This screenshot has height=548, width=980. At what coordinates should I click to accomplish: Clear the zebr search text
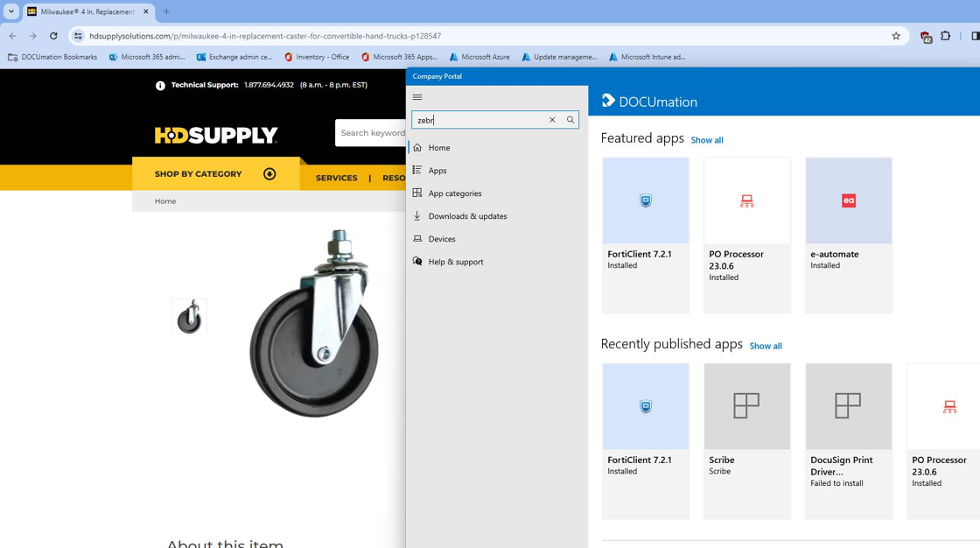(x=552, y=120)
